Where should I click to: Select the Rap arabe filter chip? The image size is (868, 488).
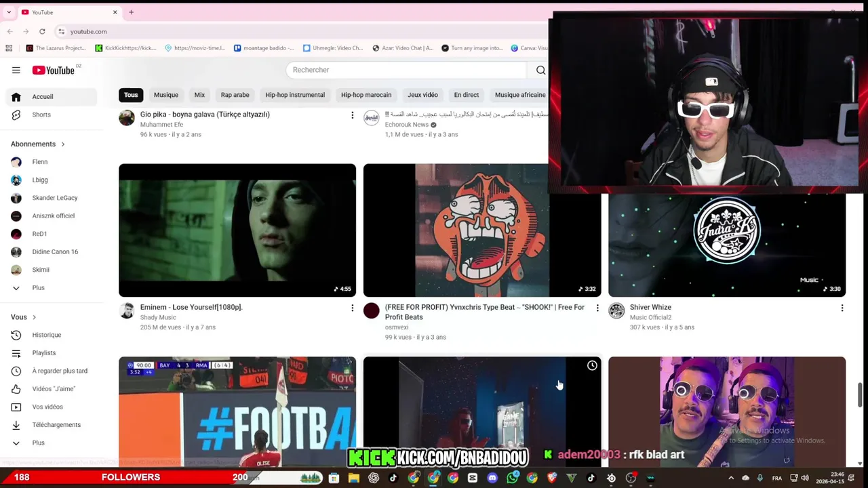tap(235, 95)
